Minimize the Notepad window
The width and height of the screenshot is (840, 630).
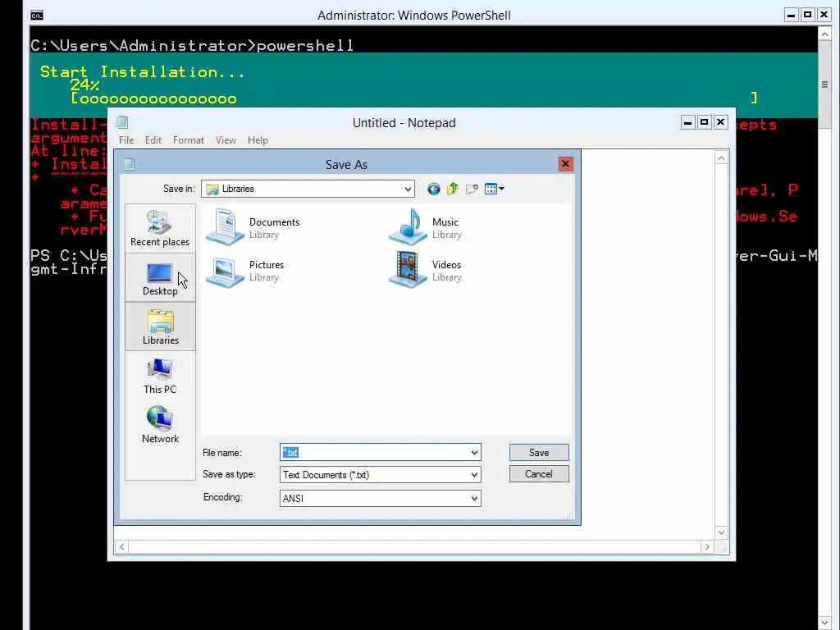pyautogui.click(x=688, y=123)
